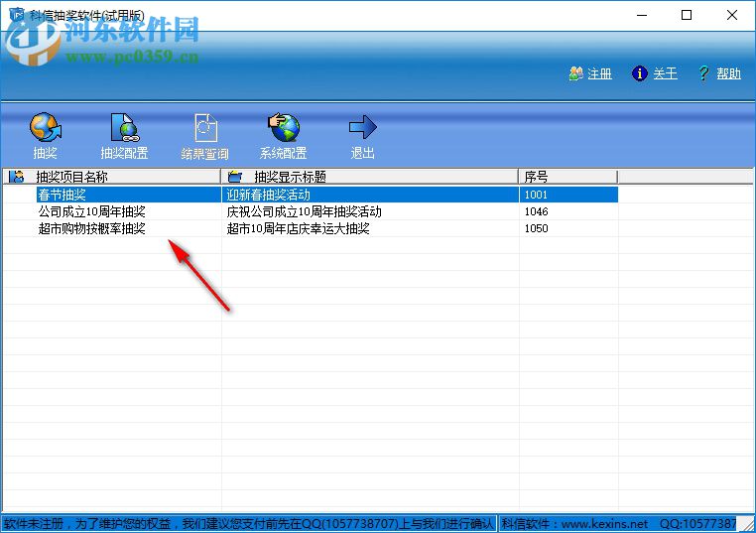Open the 帮助 link
Image resolution: width=756 pixels, height=533 pixels.
(x=728, y=73)
